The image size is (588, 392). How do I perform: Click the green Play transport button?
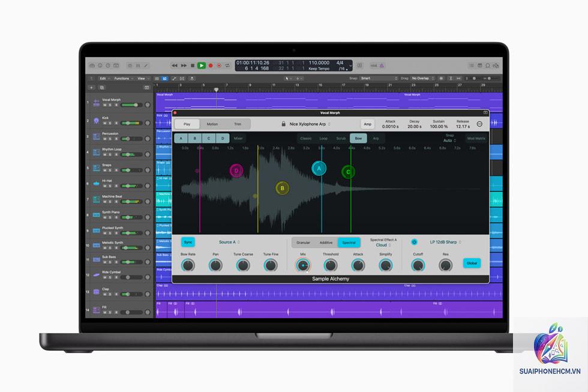click(x=202, y=65)
